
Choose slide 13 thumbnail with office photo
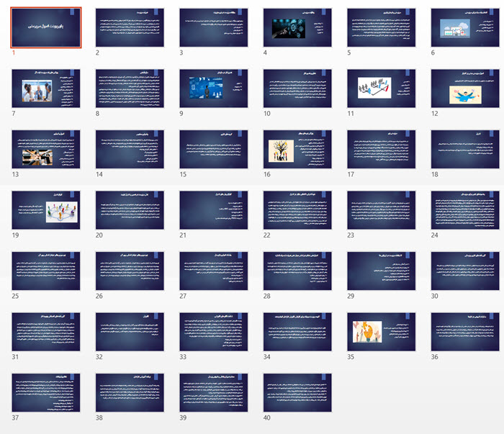coord(46,149)
